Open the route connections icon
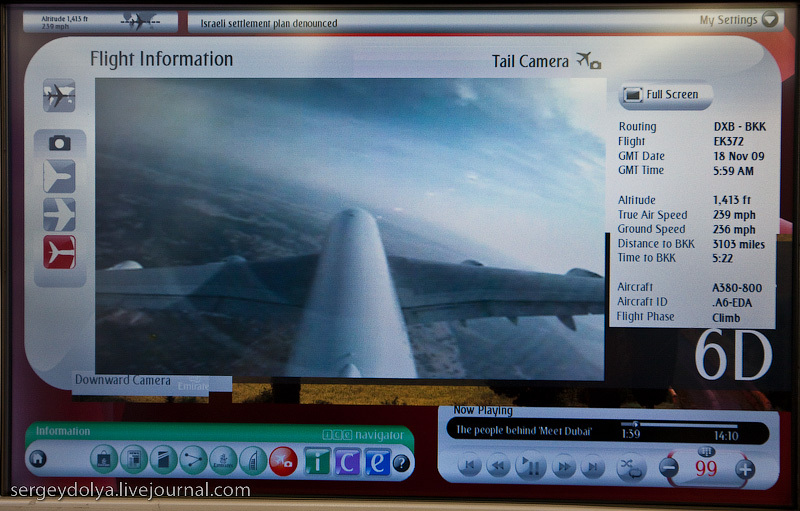 193,459
